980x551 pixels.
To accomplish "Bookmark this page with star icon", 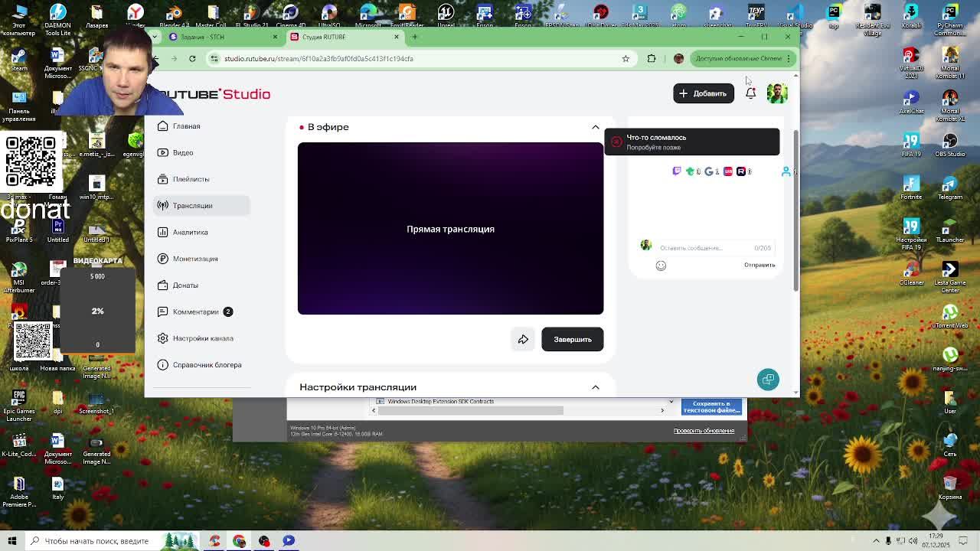I will coord(626,58).
